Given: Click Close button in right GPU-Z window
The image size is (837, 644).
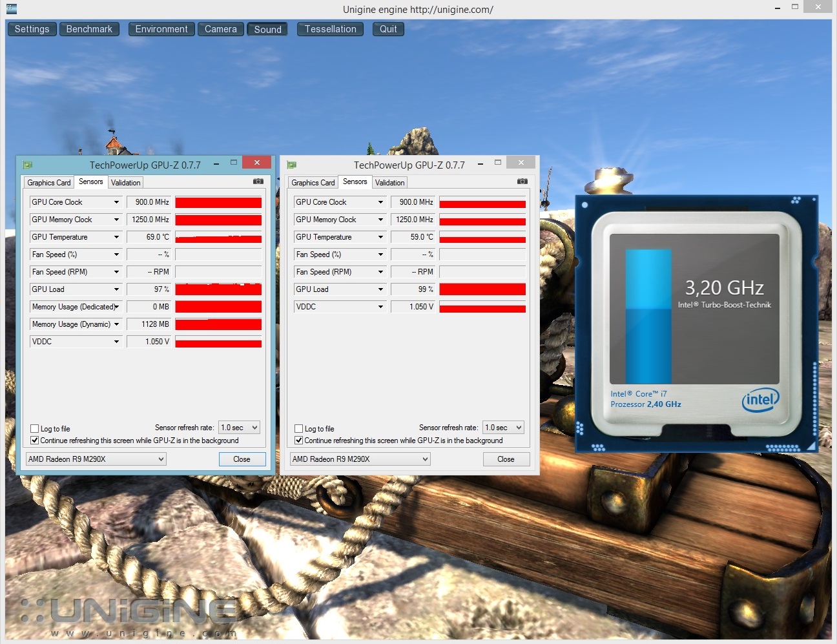Looking at the screenshot, I should (506, 459).
